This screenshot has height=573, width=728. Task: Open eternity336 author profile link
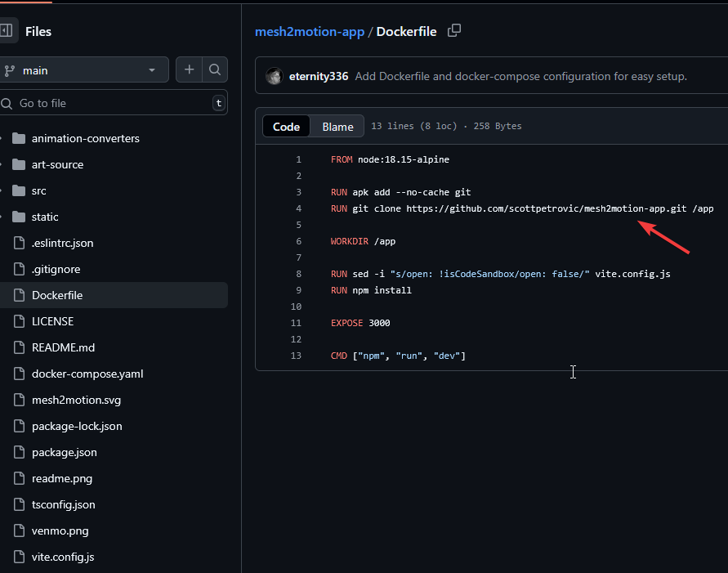point(319,76)
